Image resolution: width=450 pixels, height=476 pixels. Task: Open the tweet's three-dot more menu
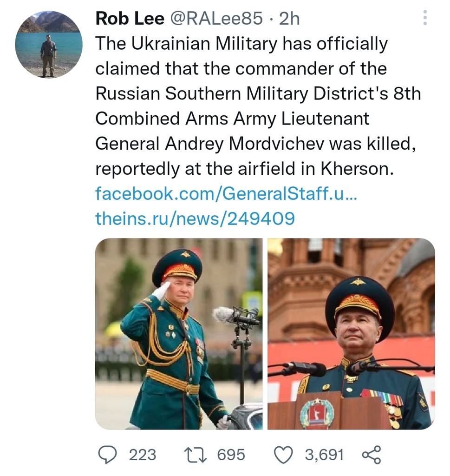tap(424, 18)
